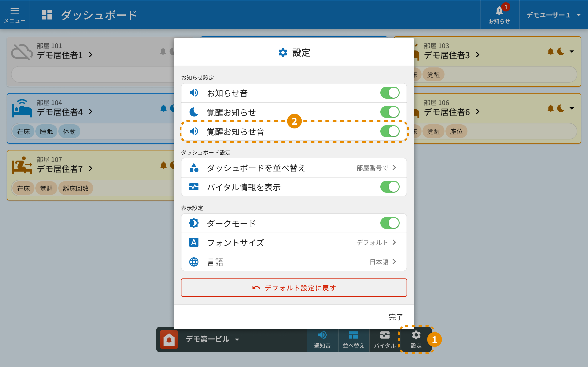Open the フォントサイズ setting row
Viewport: 588px width, 367px height.
point(294,242)
